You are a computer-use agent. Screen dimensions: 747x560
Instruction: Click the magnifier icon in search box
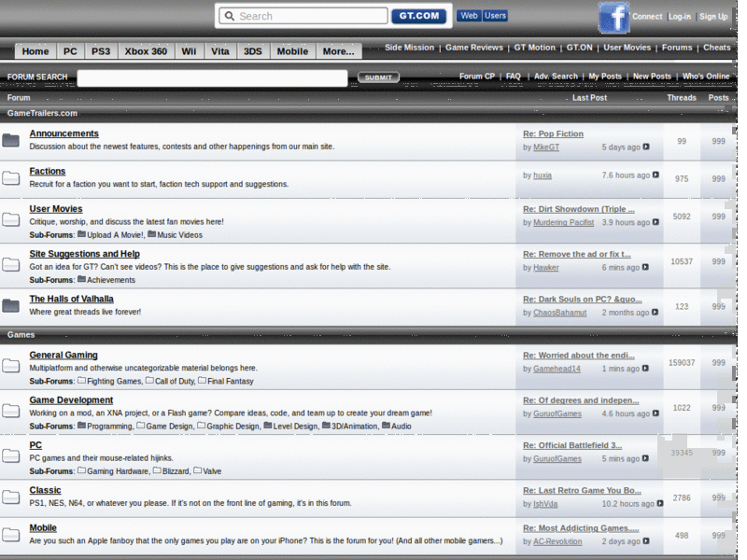[230, 16]
